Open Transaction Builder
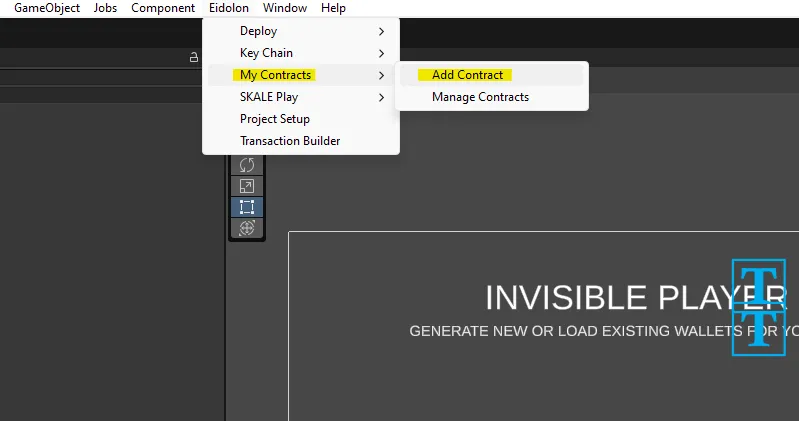The height and width of the screenshot is (421, 799). click(x=301, y=141)
